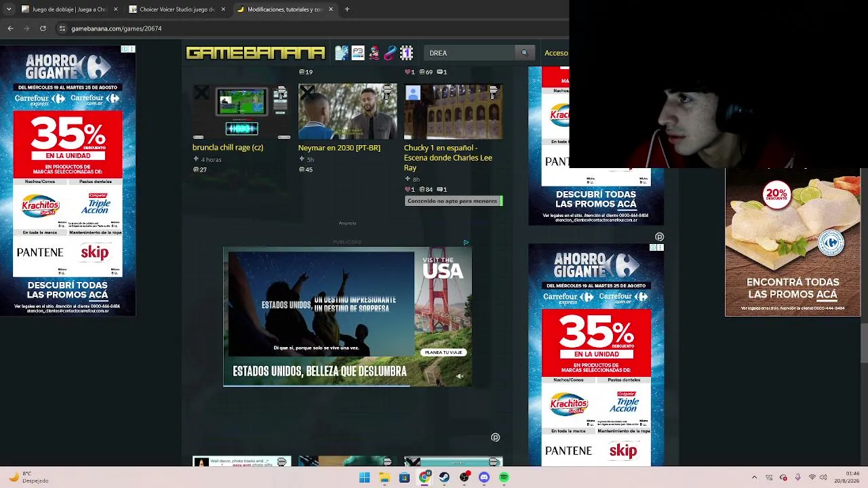868x488 pixels.
Task: Click the category icon on bruncla thumbnail
Action: coord(282,91)
